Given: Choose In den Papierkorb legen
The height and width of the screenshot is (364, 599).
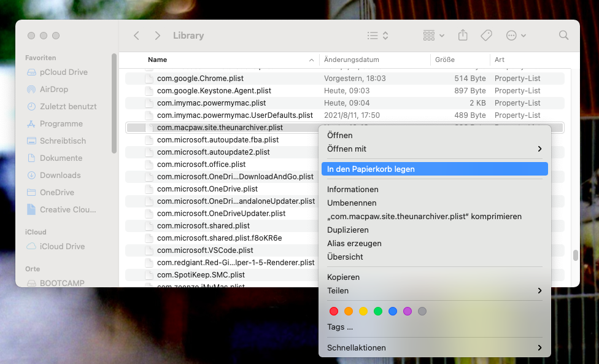Looking at the screenshot, I should click(435, 169).
